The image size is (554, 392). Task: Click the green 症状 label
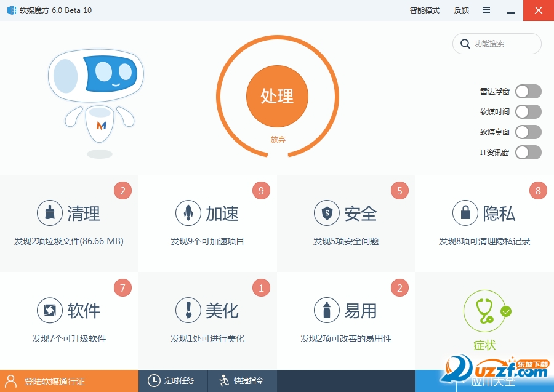[x=484, y=345]
